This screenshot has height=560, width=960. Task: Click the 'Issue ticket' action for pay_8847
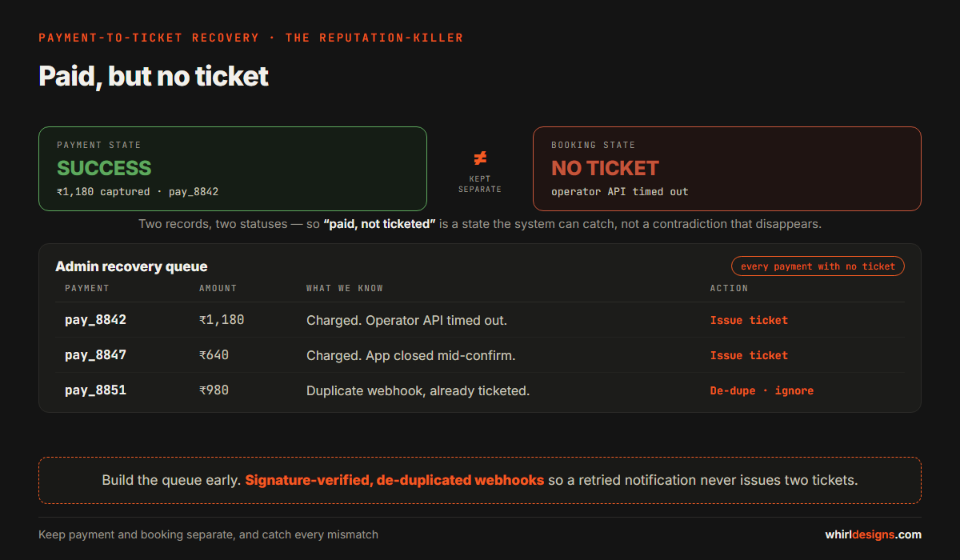[x=749, y=355]
